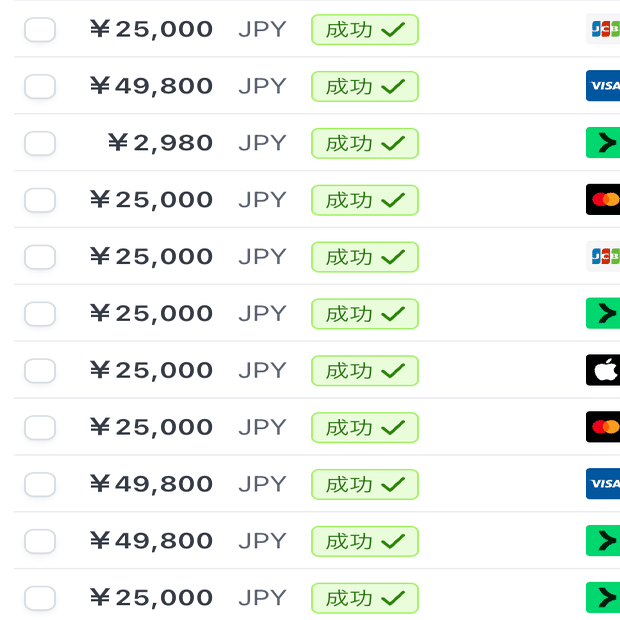Select the checkbox for the ¥2,980 payment
The image size is (620, 620).
pos(40,143)
